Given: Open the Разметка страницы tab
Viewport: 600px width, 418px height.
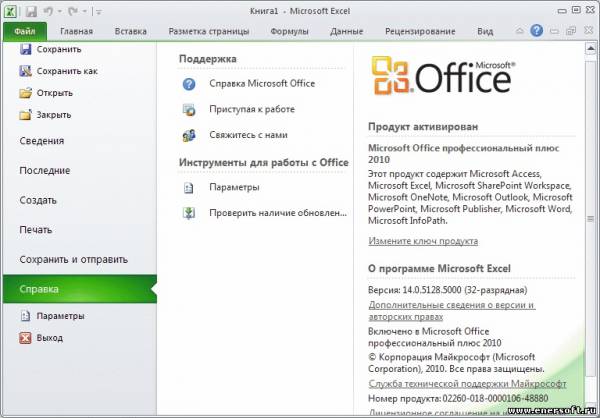Looking at the screenshot, I should point(209,31).
